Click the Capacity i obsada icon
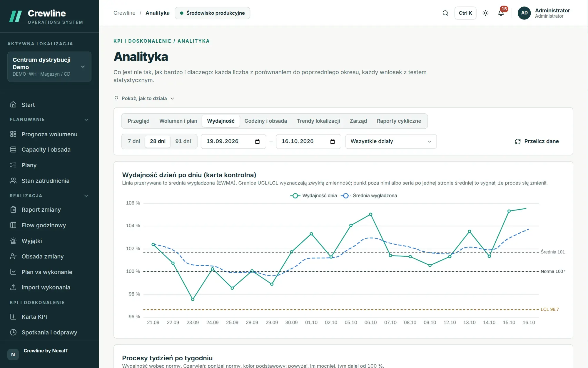 click(x=13, y=150)
